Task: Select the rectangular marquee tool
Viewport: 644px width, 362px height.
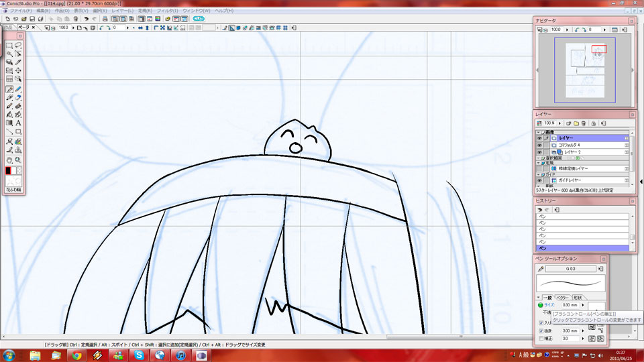Action: [9, 45]
